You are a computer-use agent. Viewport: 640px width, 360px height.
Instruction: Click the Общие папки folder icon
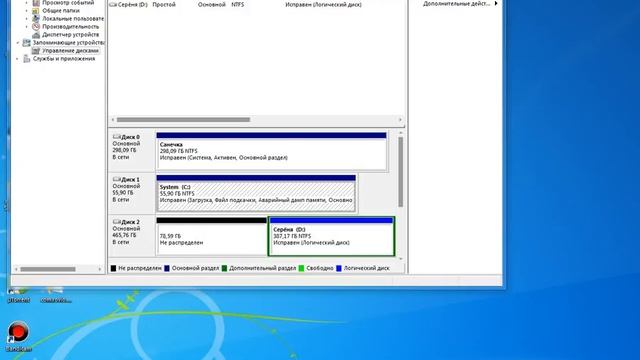tap(36, 11)
